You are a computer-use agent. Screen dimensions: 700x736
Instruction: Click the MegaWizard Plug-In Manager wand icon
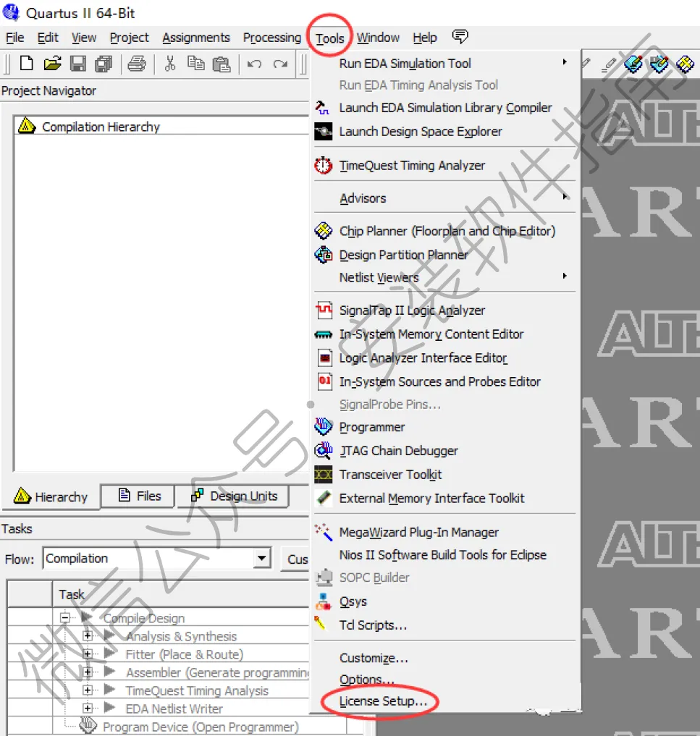click(x=324, y=532)
